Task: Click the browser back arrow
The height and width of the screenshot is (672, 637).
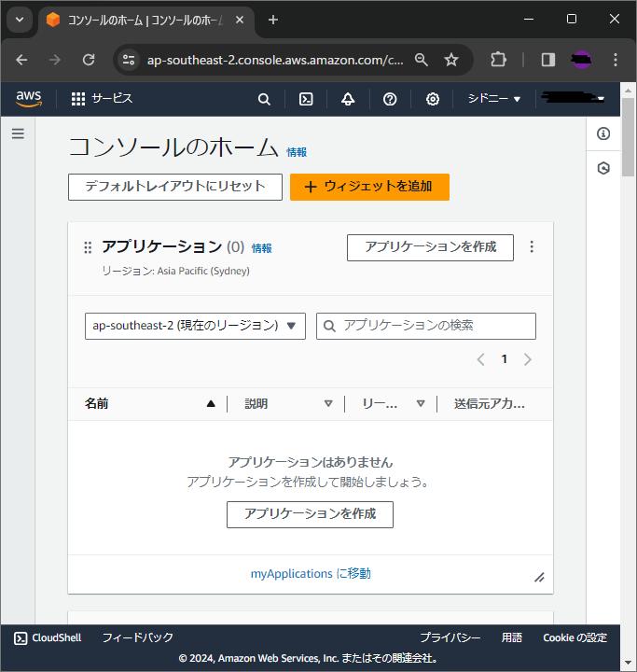Action: (21, 60)
